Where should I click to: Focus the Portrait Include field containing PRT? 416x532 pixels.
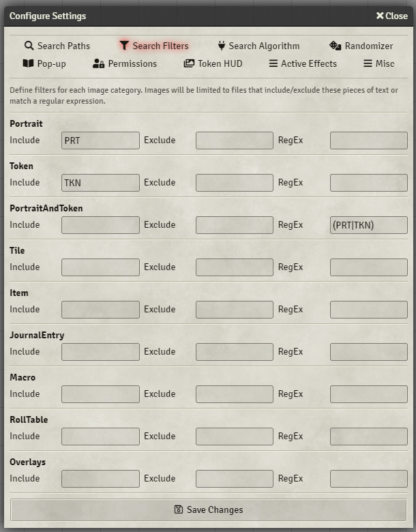[100, 141]
